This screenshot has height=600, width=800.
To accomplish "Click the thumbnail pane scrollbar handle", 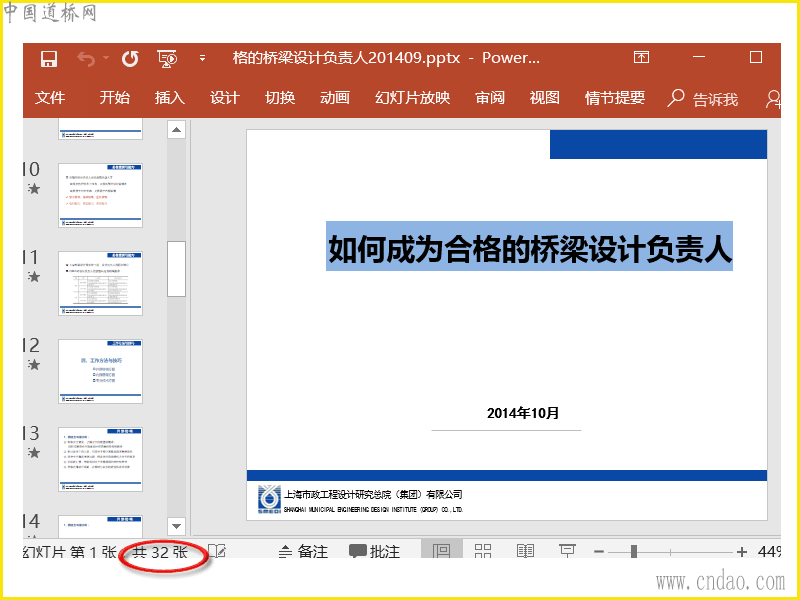I will [x=176, y=269].
